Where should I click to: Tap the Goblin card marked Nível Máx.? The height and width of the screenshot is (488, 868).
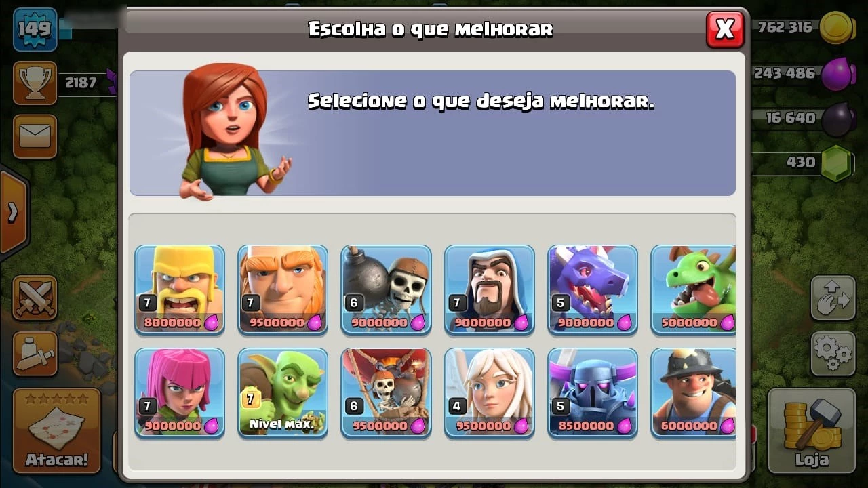(283, 393)
